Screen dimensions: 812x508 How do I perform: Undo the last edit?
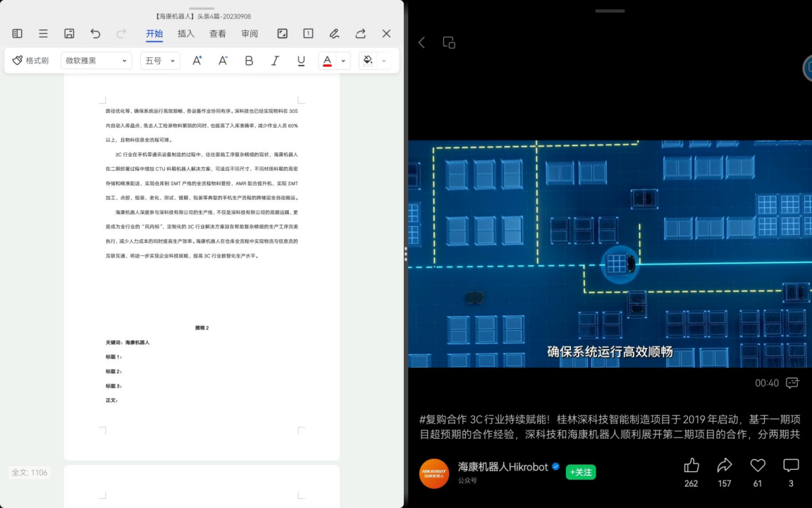[94, 34]
